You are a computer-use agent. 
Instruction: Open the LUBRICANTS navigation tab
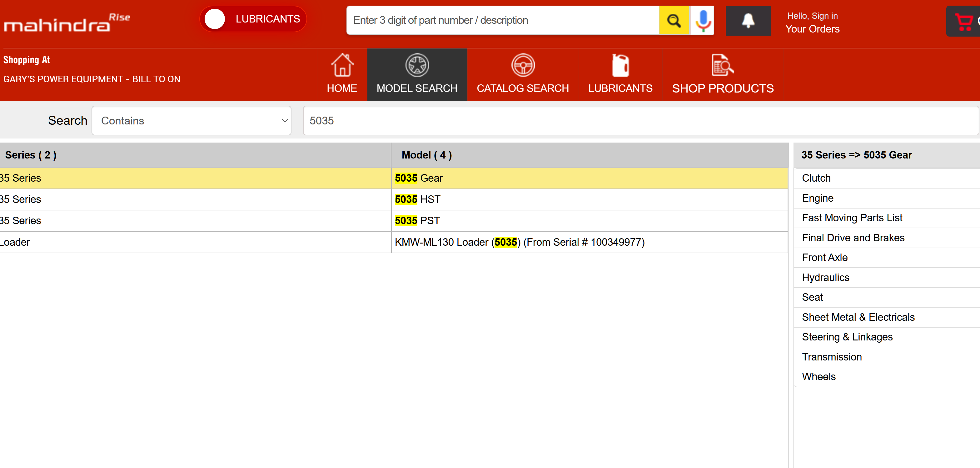pyautogui.click(x=620, y=75)
